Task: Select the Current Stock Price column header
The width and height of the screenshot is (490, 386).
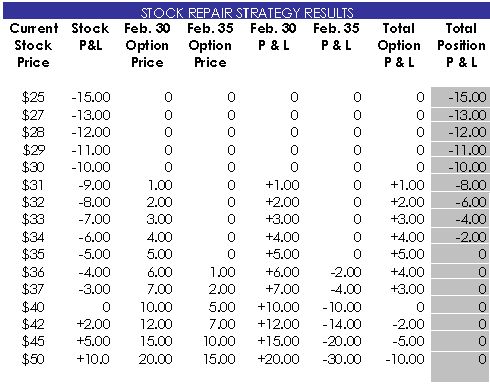Action: coord(34,45)
